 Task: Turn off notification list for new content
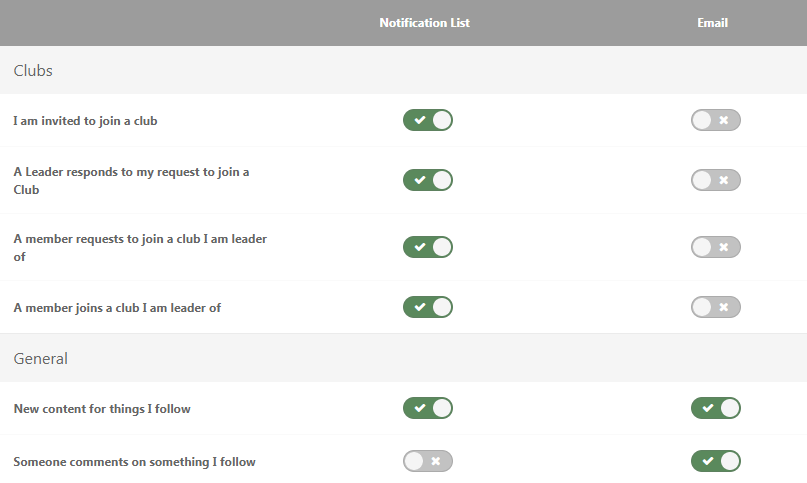427,408
